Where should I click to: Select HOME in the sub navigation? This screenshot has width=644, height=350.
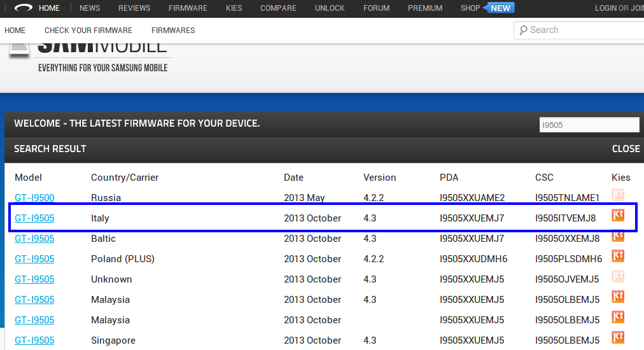tap(15, 31)
